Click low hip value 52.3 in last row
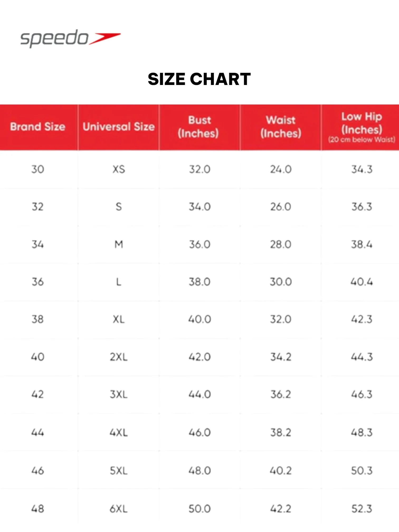This screenshot has width=399, height=532. tap(362, 509)
